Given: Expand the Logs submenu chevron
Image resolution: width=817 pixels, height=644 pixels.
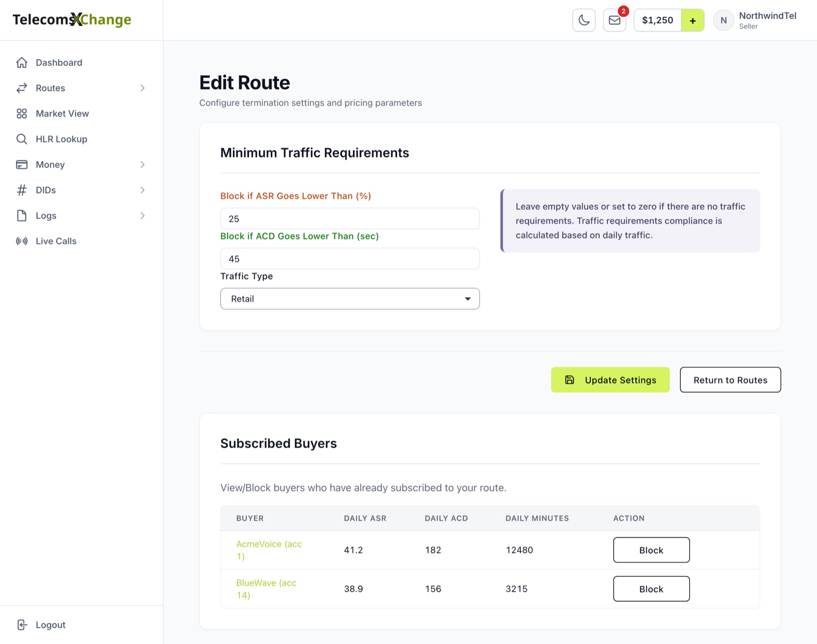Looking at the screenshot, I should [x=142, y=216].
